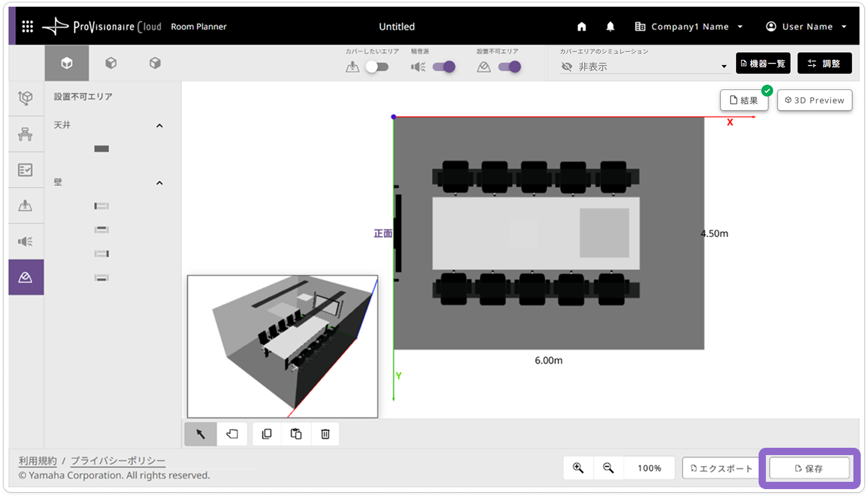Click the noise source speaker toolbar icon
This screenshot has height=497, width=868.
pyautogui.click(x=418, y=67)
